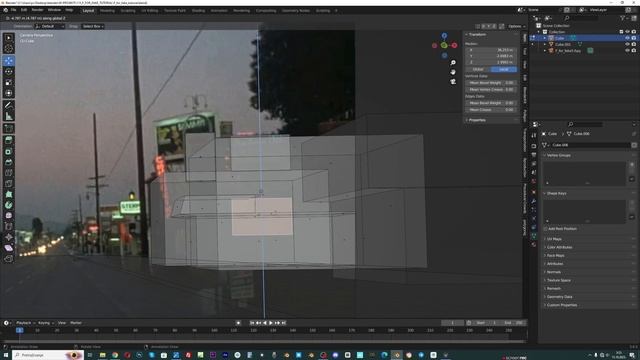Screen dimensions: 640x360
Task: Open the timeline Playback menu
Action: pyautogui.click(x=25, y=323)
